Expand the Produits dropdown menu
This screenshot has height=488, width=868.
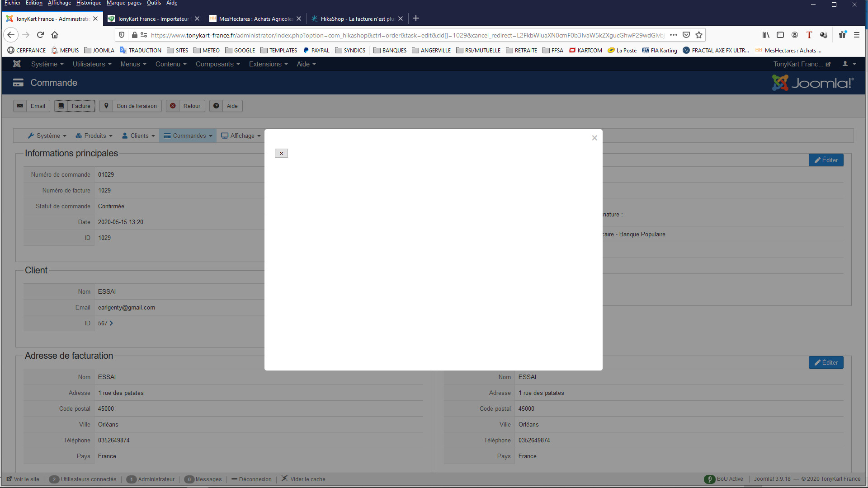[94, 136]
